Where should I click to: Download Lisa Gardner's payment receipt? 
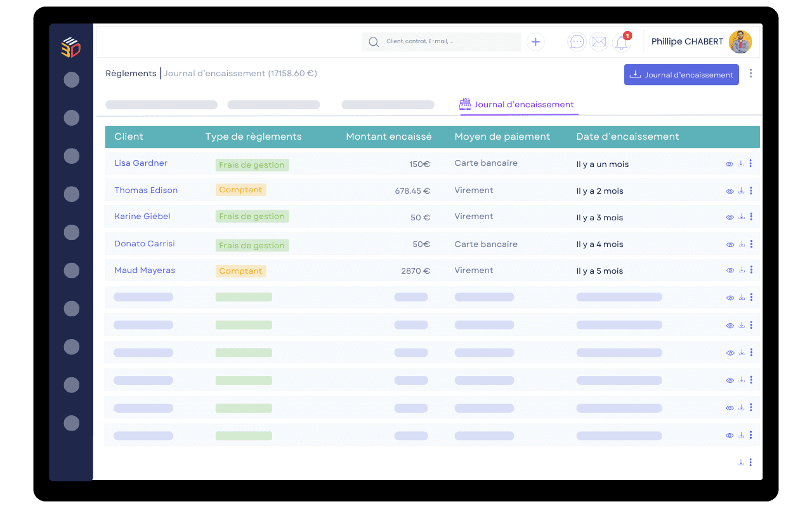coord(740,164)
